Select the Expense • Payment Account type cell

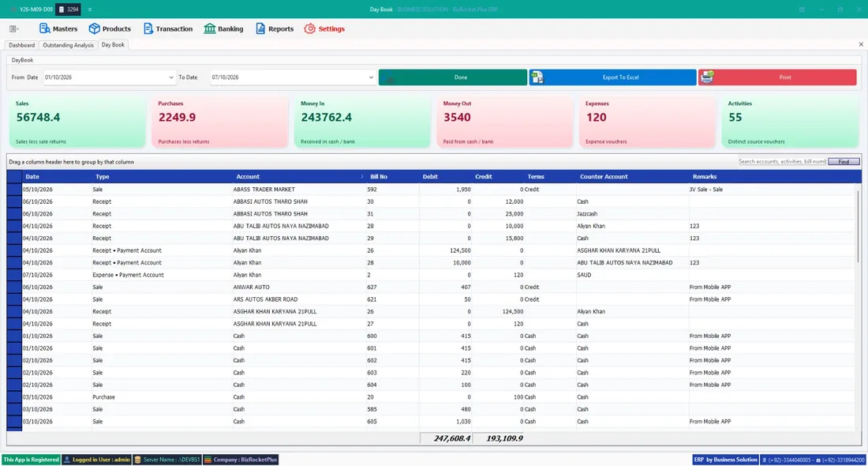[x=162, y=275]
